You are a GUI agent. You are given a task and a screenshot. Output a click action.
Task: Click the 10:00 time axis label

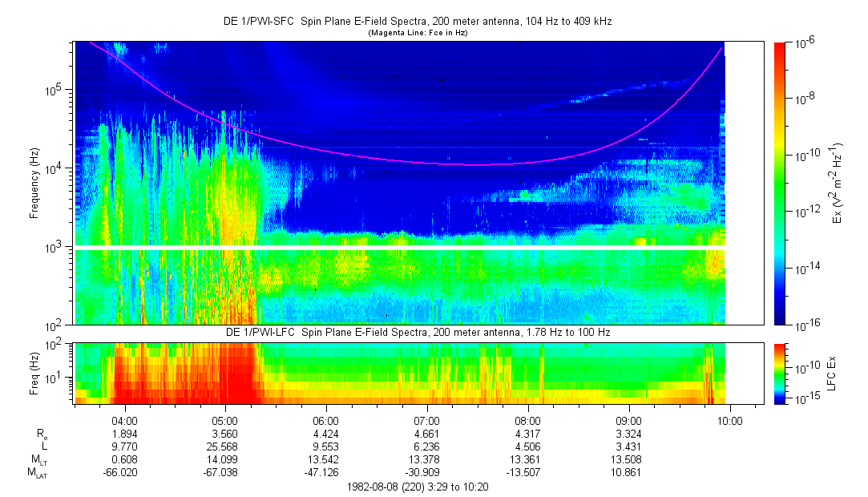(729, 421)
